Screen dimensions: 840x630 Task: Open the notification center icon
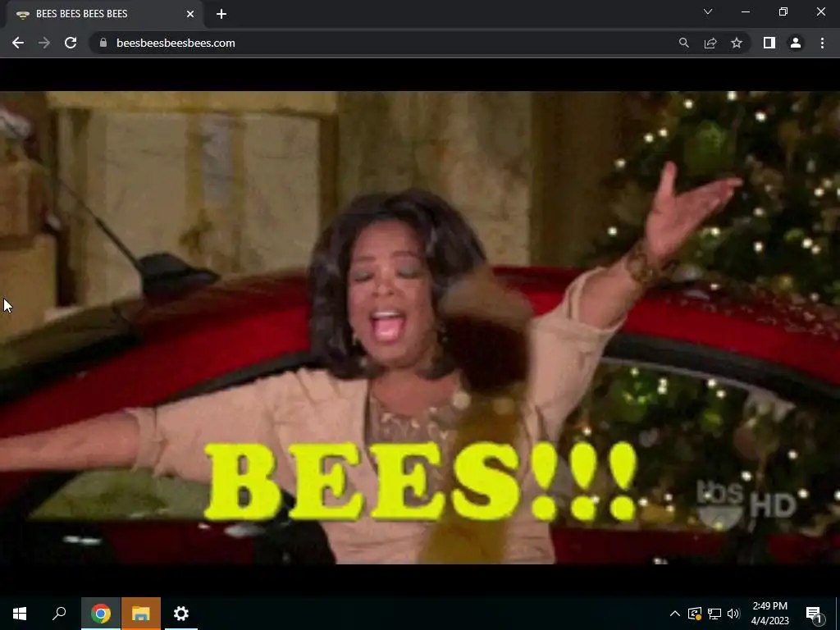[814, 614]
